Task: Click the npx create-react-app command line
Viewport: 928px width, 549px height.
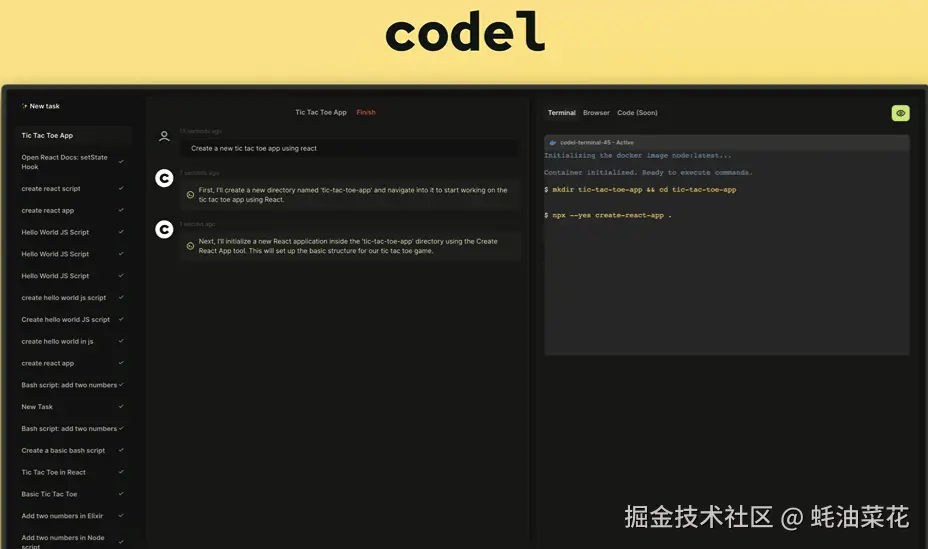Action: tap(608, 215)
